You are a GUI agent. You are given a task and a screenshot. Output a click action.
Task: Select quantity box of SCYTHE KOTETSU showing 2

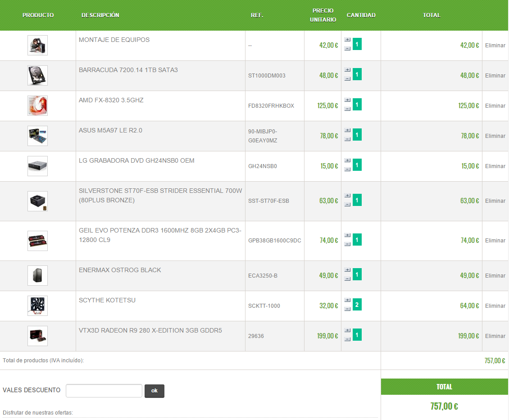click(357, 305)
